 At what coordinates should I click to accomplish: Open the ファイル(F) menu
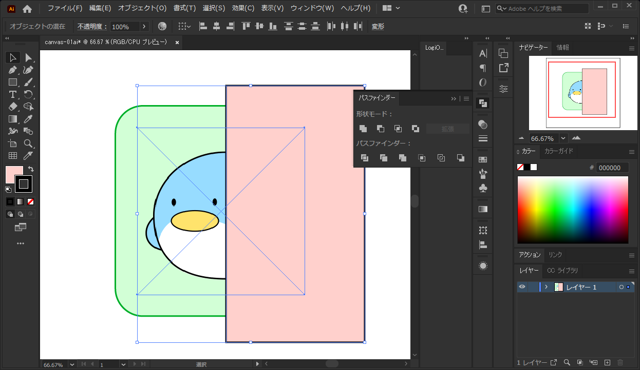point(64,8)
